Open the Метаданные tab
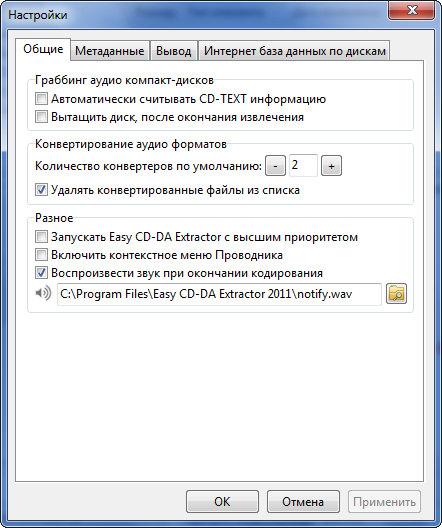The height and width of the screenshot is (528, 442). click(x=110, y=51)
